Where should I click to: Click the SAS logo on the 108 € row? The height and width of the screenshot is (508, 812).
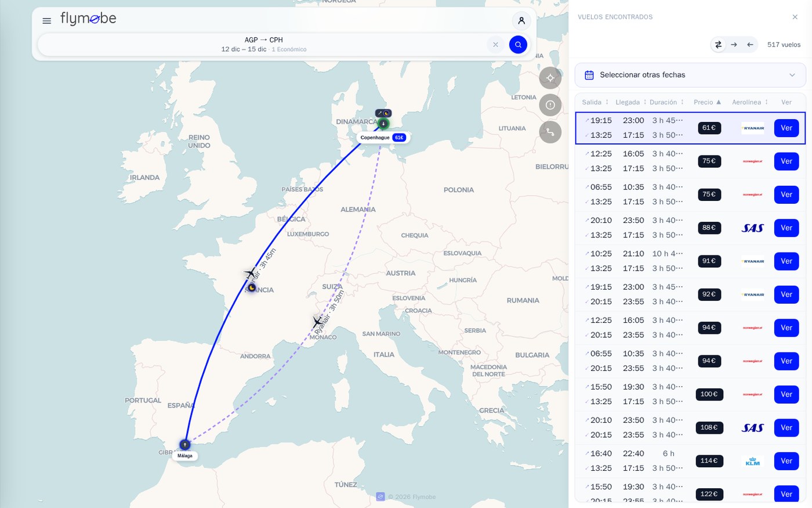click(x=753, y=428)
